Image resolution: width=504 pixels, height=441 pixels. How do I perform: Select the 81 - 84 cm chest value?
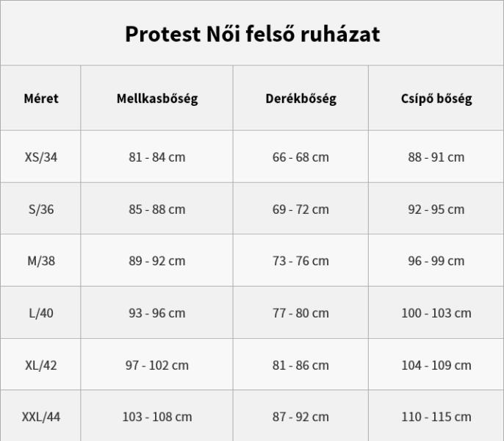157,157
